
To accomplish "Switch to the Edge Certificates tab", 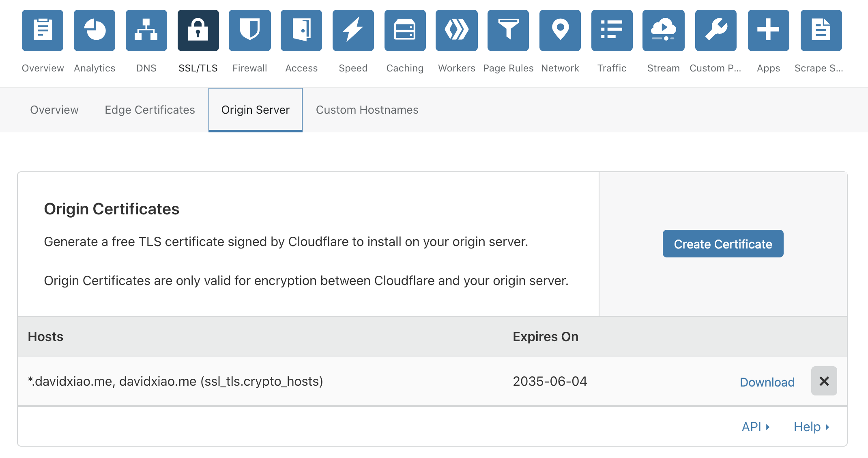I will pos(150,110).
